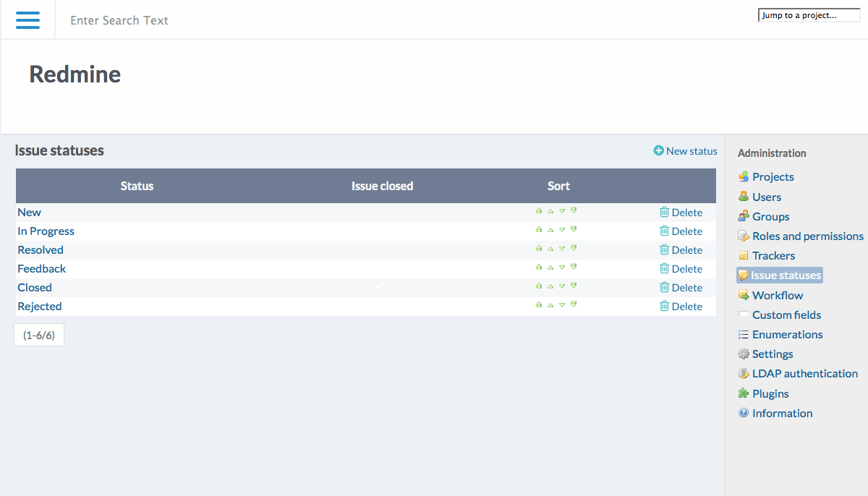Open Settings using the cog icon
The width and height of the screenshot is (868, 496).
[744, 354]
